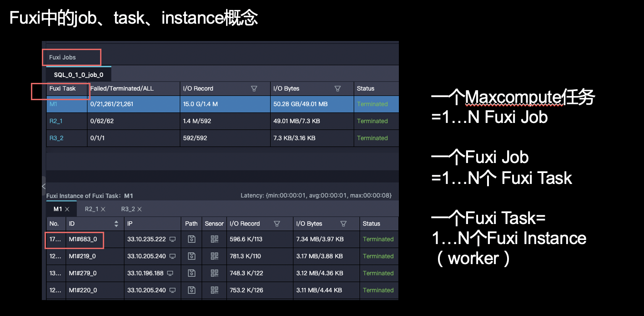This screenshot has width=644, height=316.
Task: Click the Fuxi Jobs panel title
Action: click(62, 57)
